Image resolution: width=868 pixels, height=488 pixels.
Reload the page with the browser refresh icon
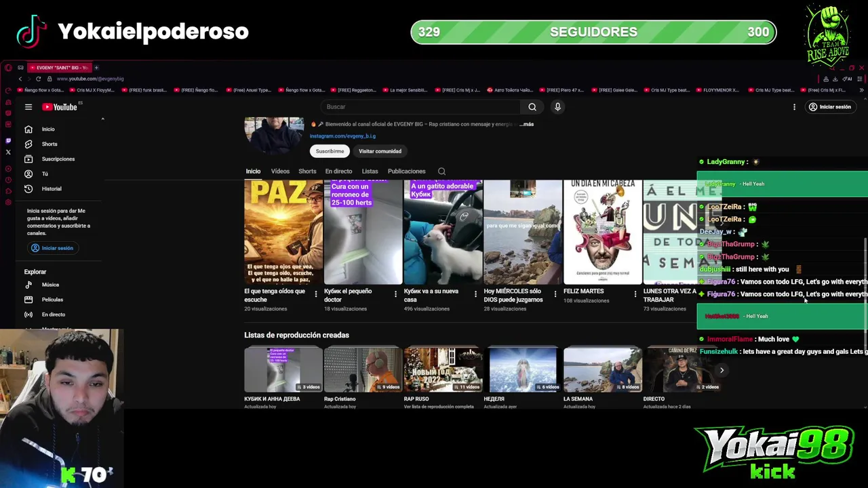coord(38,79)
